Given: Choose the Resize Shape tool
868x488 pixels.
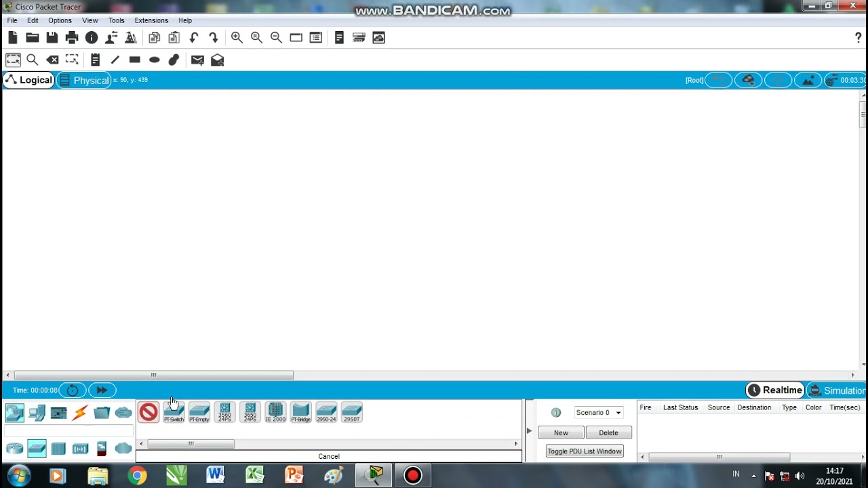Looking at the screenshot, I should point(72,60).
